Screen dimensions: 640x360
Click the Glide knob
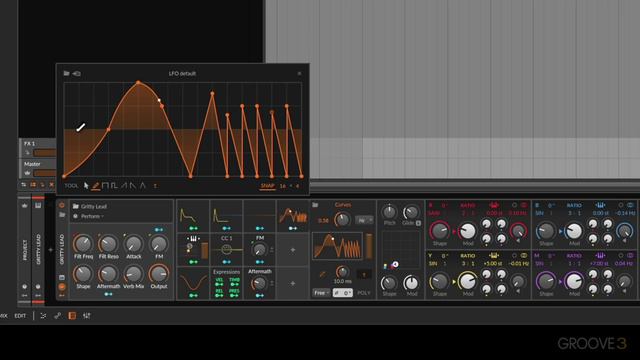coord(410,212)
